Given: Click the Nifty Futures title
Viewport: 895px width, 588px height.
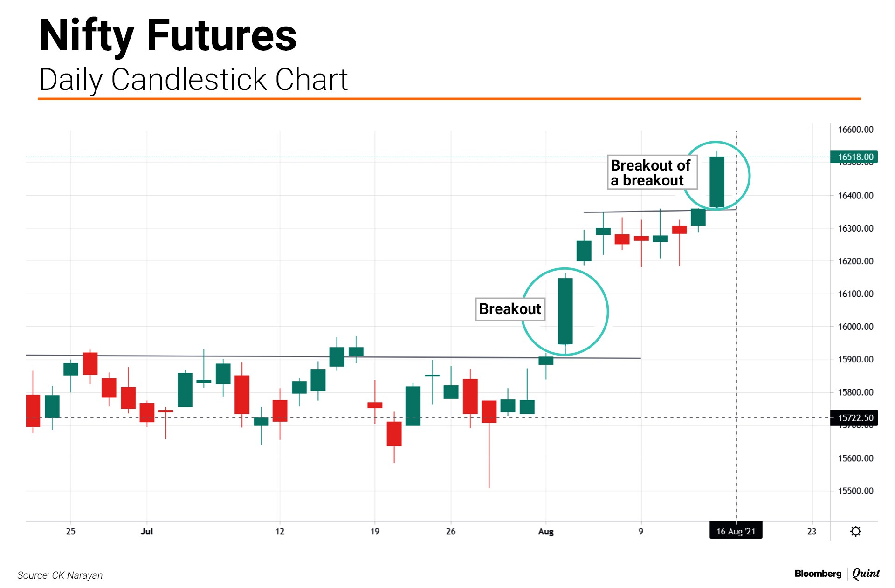Looking at the screenshot, I should tap(168, 35).
